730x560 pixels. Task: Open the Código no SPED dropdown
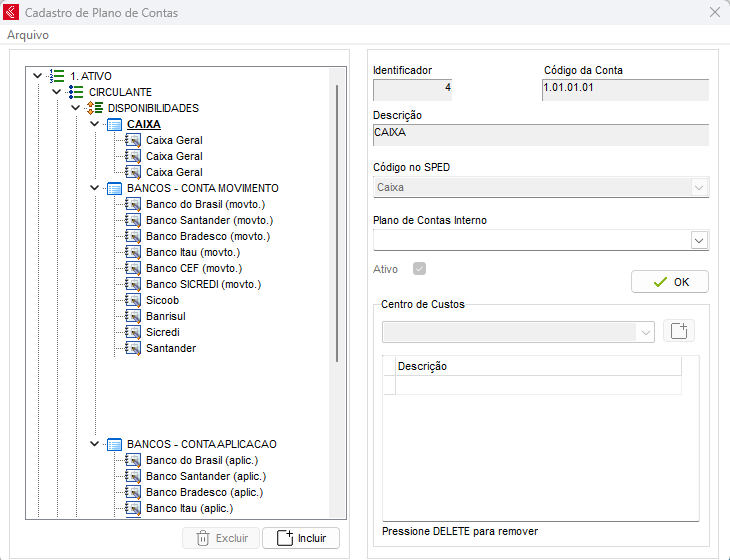699,187
